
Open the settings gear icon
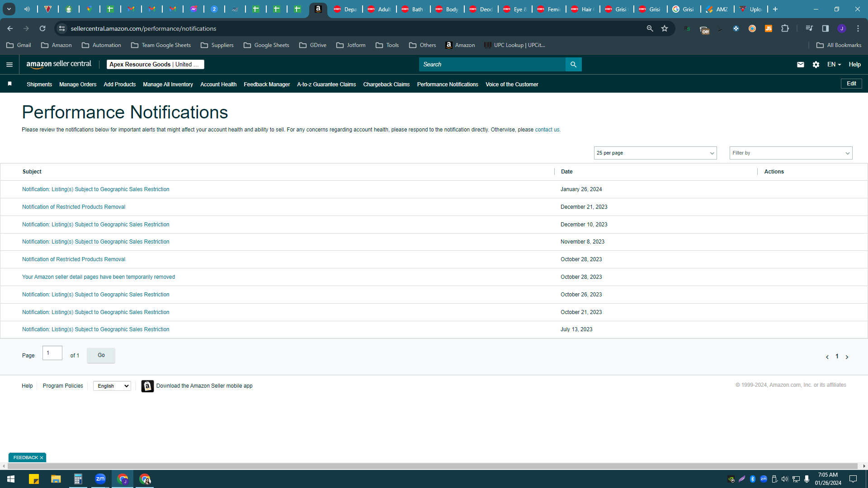[x=816, y=65]
